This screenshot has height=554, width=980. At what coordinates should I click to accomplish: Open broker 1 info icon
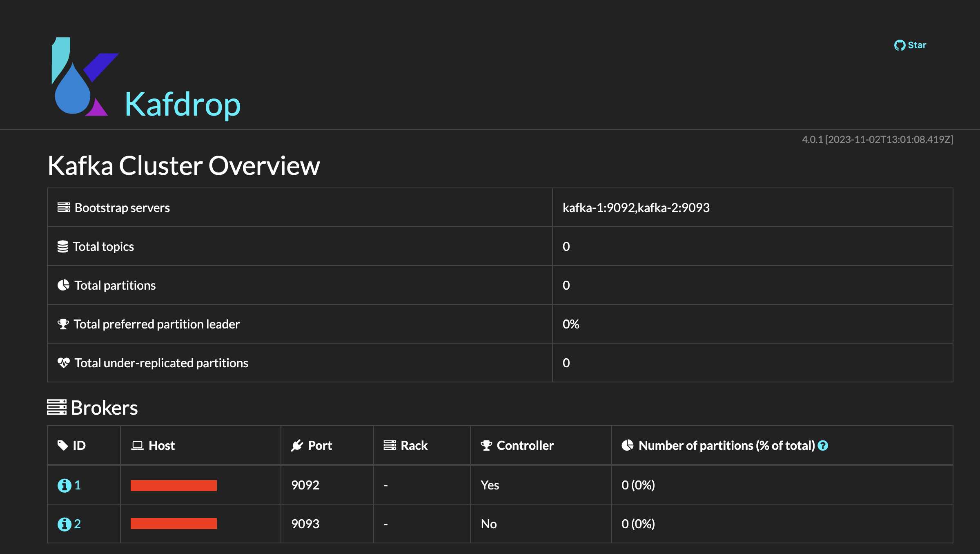click(64, 485)
